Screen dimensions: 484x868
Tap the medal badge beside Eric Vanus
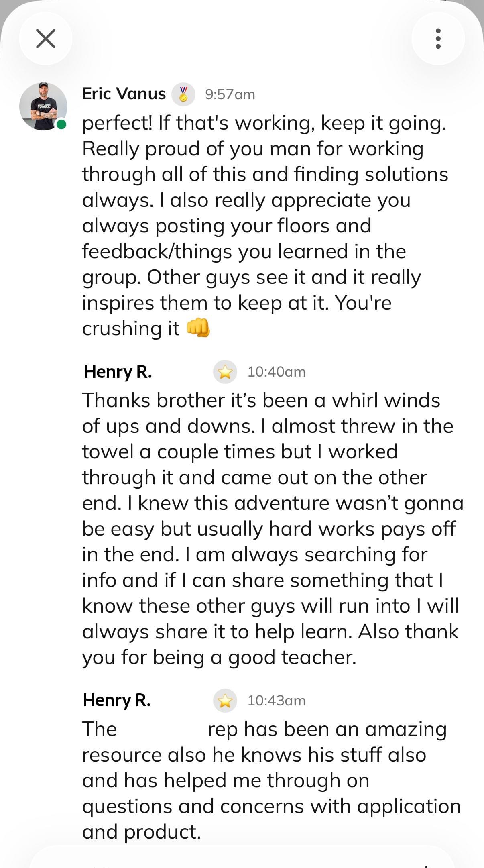(x=183, y=94)
